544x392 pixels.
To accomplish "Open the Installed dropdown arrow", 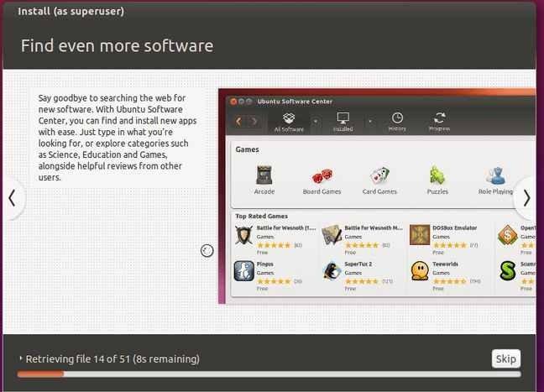I will pos(370,122).
